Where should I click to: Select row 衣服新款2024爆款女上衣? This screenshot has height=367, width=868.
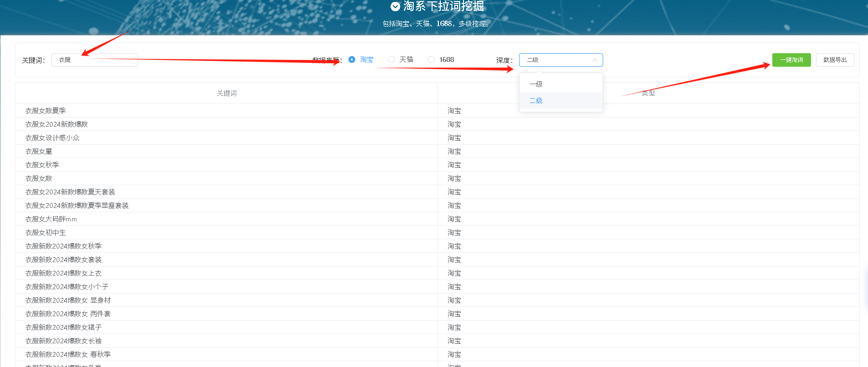click(437, 273)
